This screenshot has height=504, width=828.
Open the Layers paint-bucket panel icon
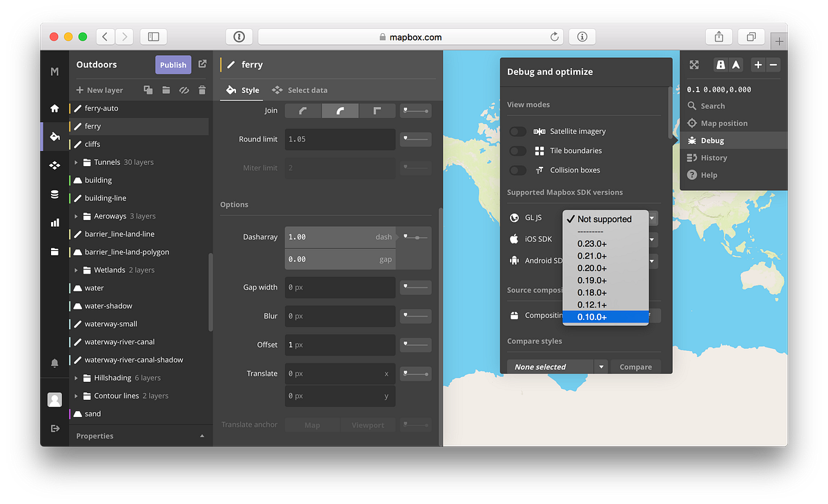55,137
